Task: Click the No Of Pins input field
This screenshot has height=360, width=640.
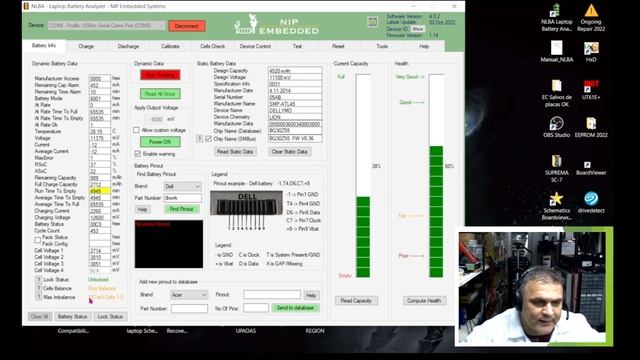Action: click(256, 308)
